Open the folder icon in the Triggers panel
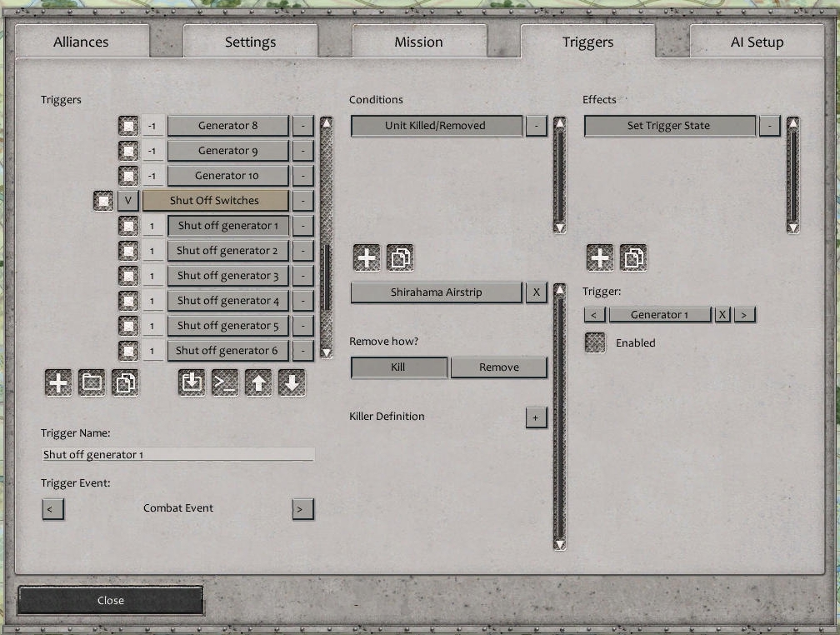The image size is (840, 635). pos(92,382)
